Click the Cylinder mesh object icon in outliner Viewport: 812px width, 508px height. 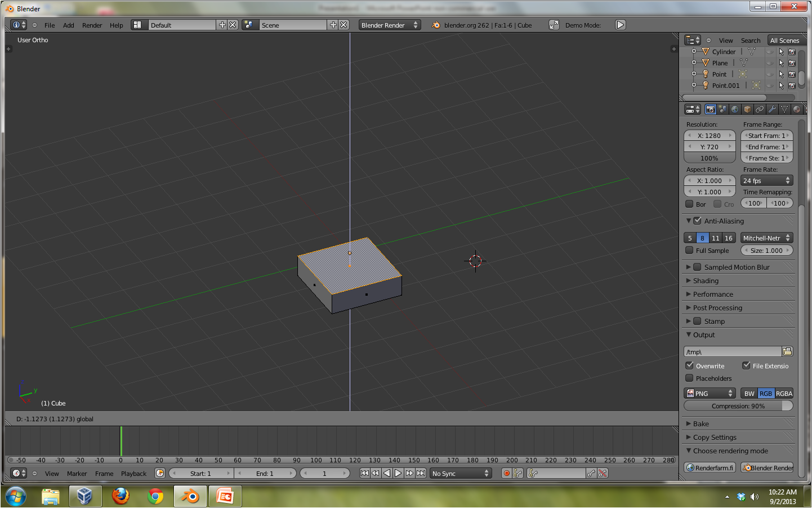point(706,51)
